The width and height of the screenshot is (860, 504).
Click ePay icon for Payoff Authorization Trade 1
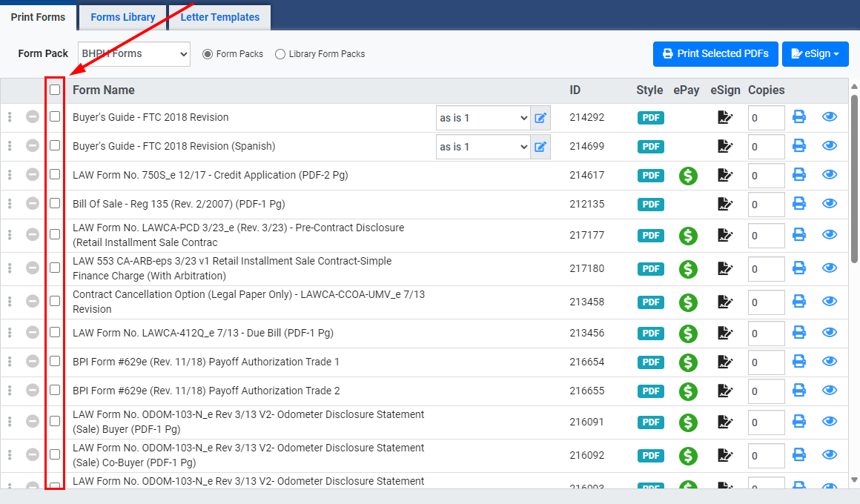click(x=688, y=362)
